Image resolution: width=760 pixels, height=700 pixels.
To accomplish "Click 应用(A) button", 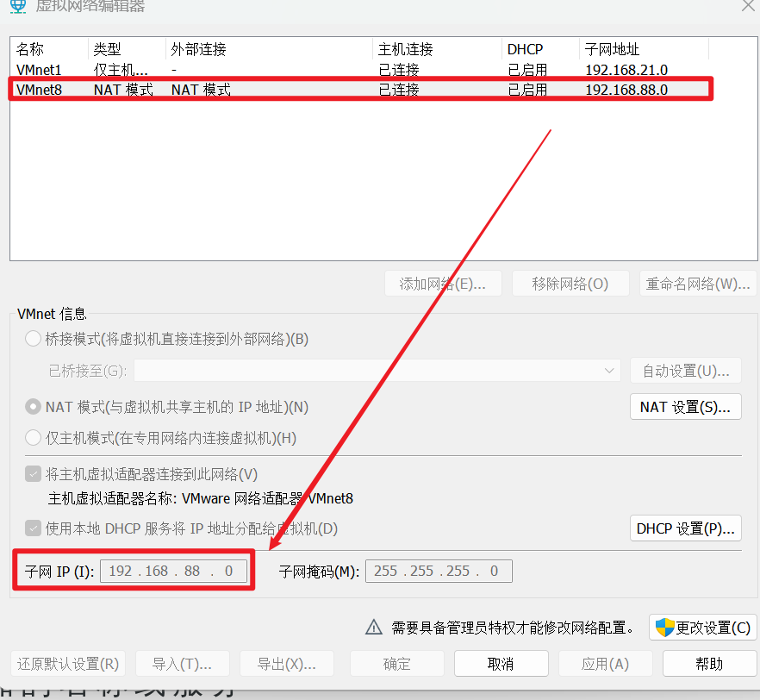I will (606, 664).
